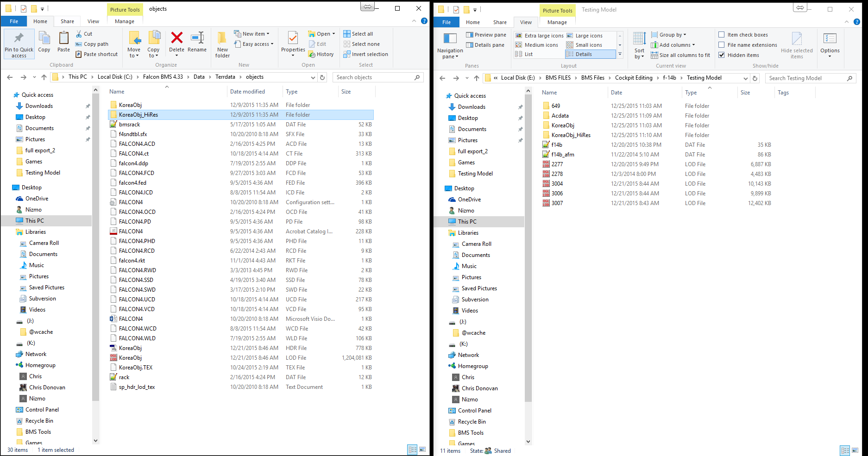
Task: Open Manage tab in Testing Model window
Action: (x=557, y=22)
